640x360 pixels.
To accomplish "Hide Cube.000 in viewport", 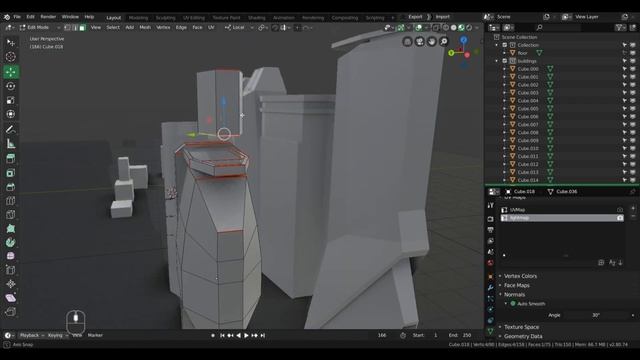I will (x=633, y=69).
